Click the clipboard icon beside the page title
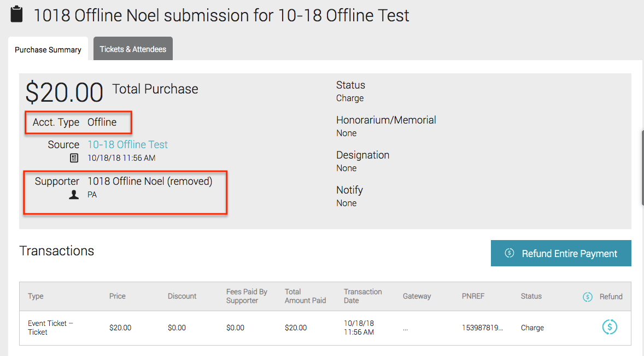The width and height of the screenshot is (644, 356). coord(16,14)
